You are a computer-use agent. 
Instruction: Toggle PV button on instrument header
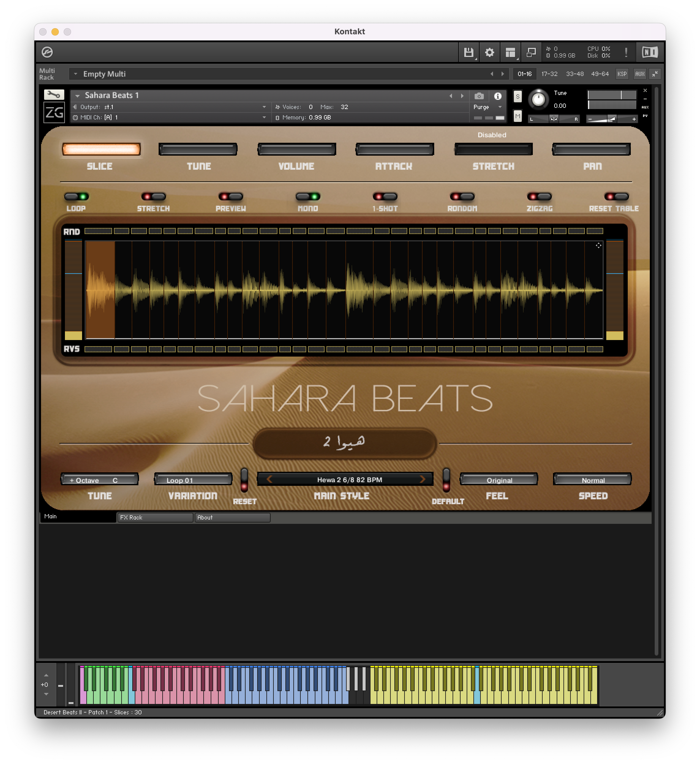645,115
